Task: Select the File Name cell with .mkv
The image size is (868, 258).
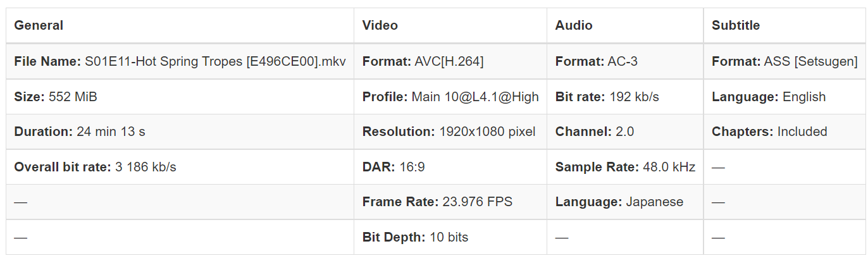Action: coord(180,62)
